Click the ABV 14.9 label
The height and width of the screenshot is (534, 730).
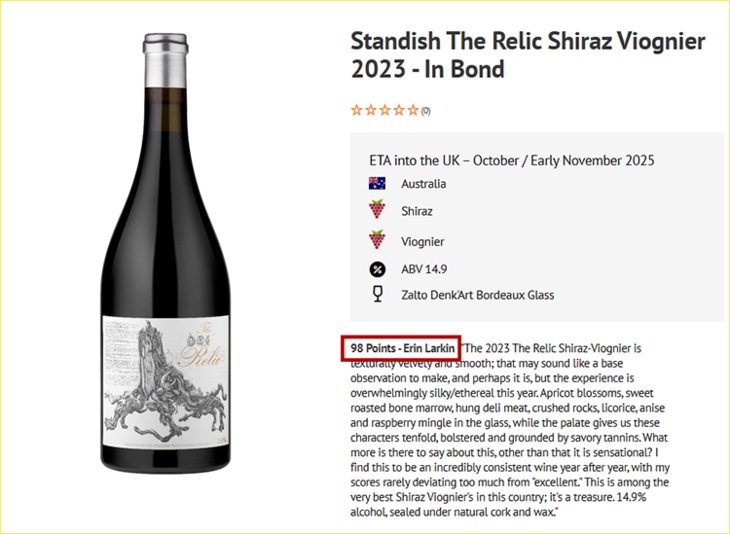(424, 268)
